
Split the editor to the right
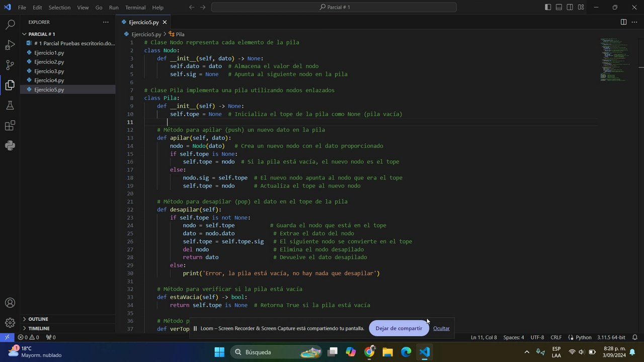click(x=623, y=22)
